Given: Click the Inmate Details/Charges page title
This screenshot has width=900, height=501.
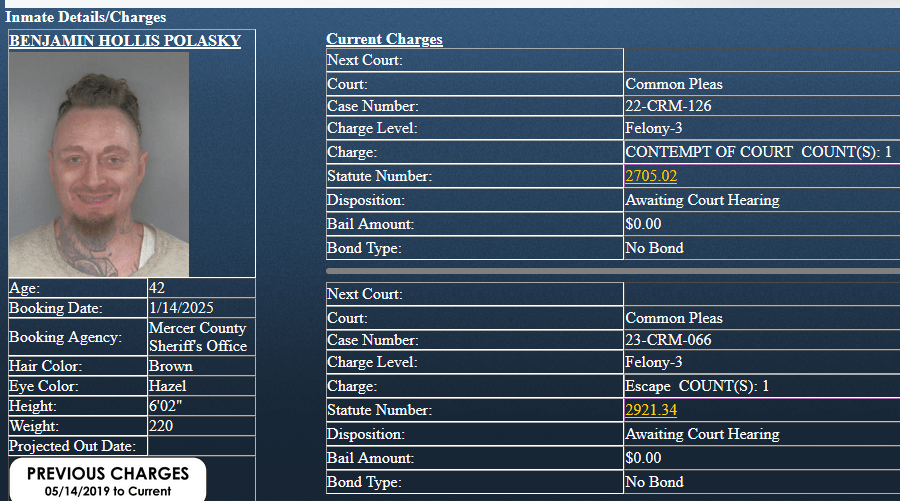Looking at the screenshot, I should (86, 17).
